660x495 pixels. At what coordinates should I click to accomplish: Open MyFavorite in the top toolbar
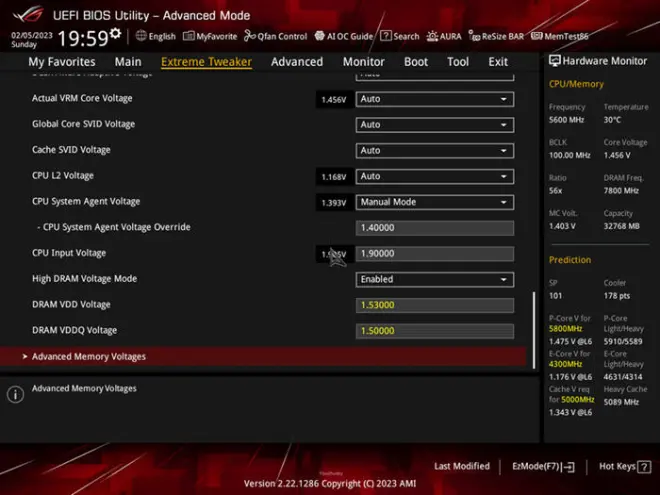tap(210, 36)
